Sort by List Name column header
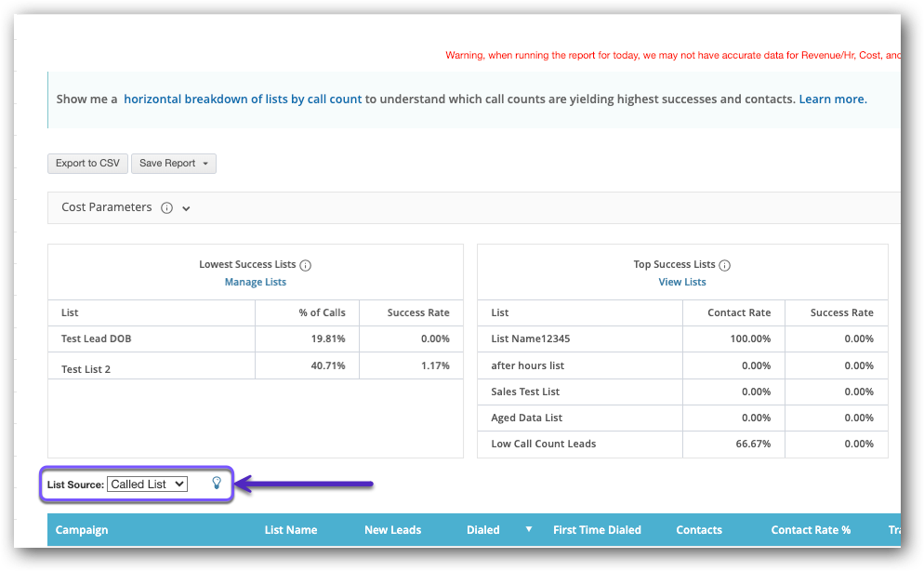Viewport: 924px width, 571px height. click(291, 530)
